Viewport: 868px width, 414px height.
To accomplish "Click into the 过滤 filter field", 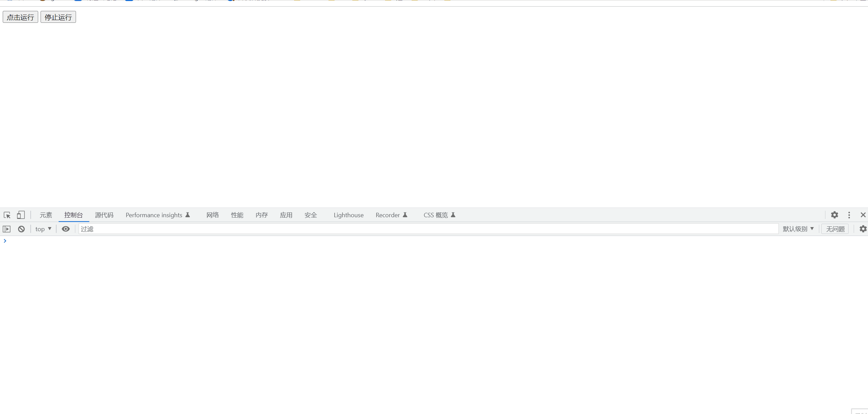I will coord(428,229).
